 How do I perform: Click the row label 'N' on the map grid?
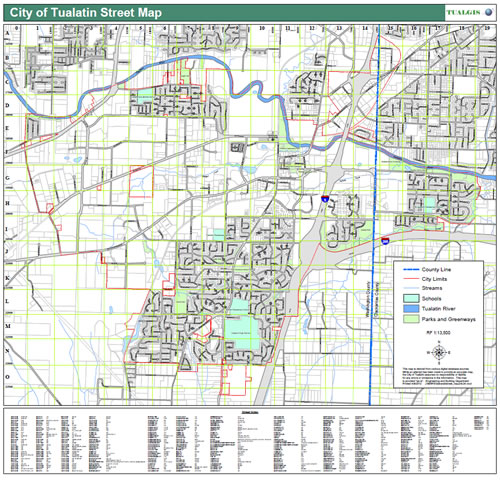coord(7,351)
